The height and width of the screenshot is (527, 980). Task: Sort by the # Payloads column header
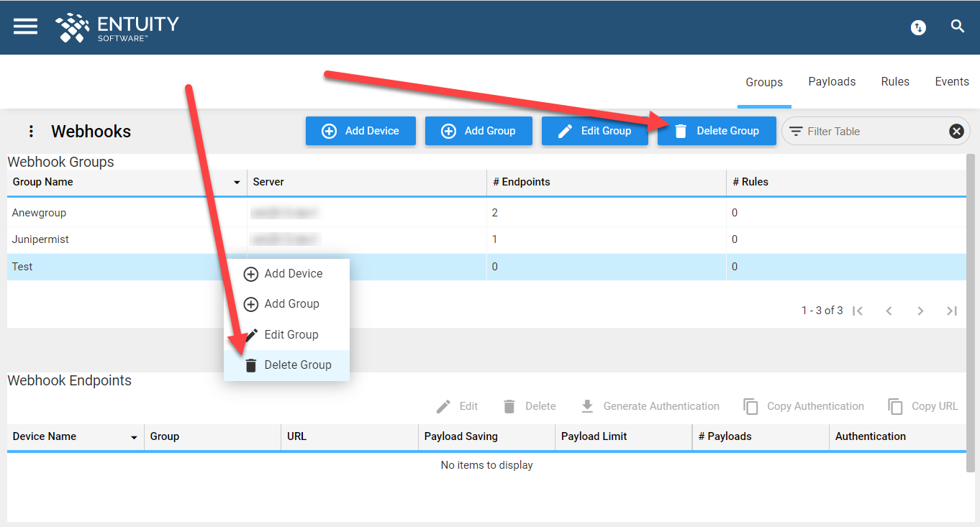click(761, 436)
